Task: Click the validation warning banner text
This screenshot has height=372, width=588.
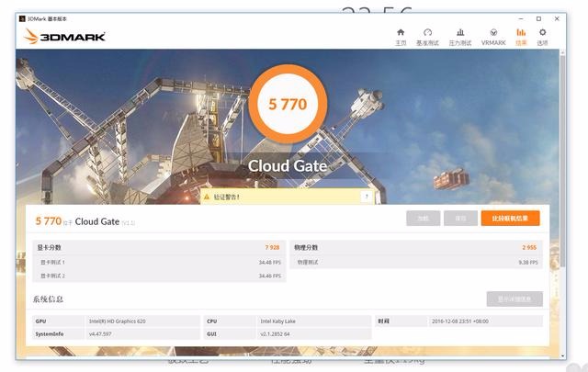Action: (227, 197)
